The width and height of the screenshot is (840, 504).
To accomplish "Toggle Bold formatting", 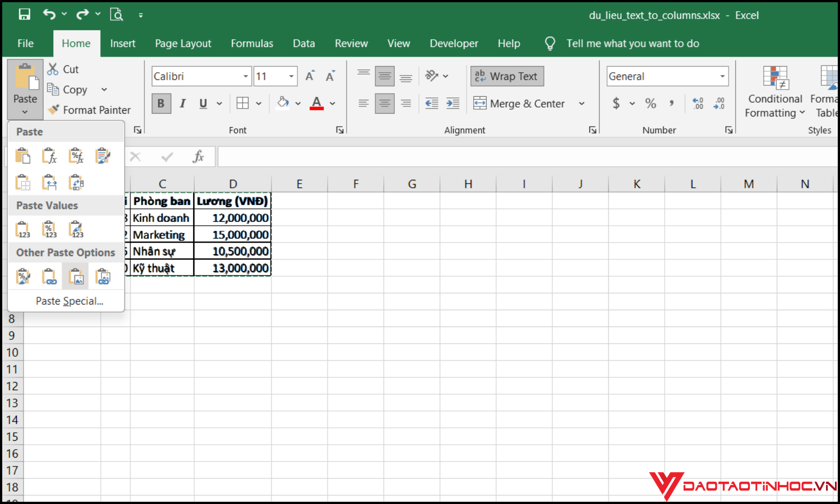I will click(x=161, y=104).
